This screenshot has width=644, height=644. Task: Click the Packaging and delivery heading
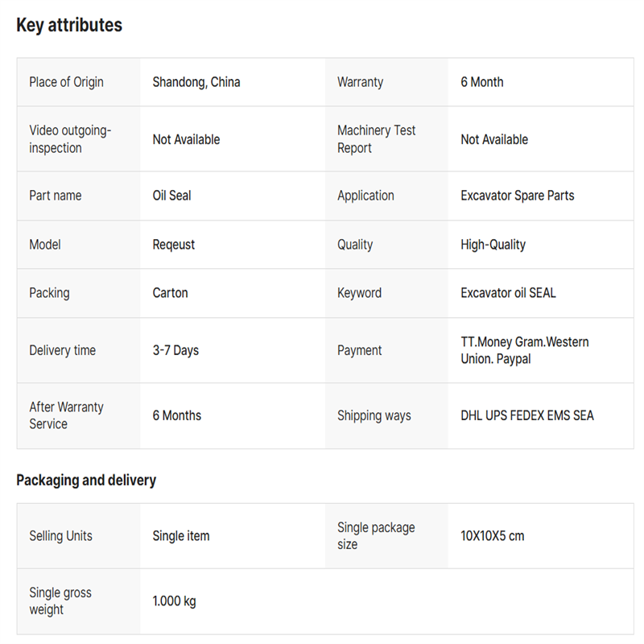86,481
